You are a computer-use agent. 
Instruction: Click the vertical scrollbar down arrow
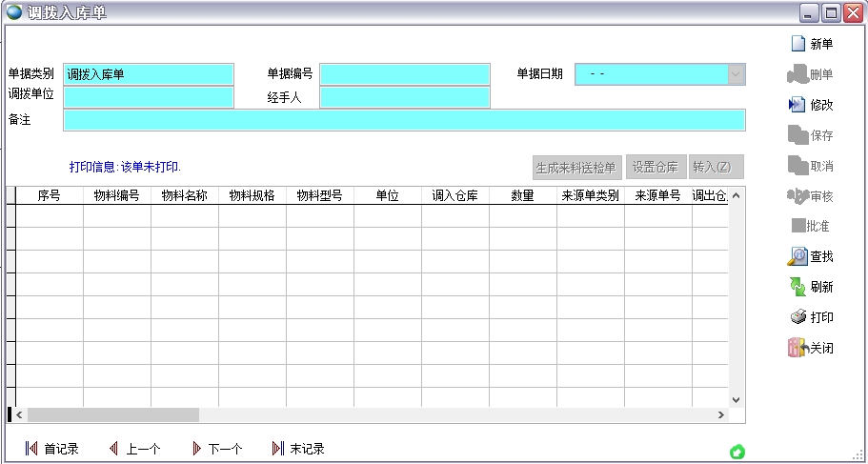pyautogui.click(x=736, y=400)
